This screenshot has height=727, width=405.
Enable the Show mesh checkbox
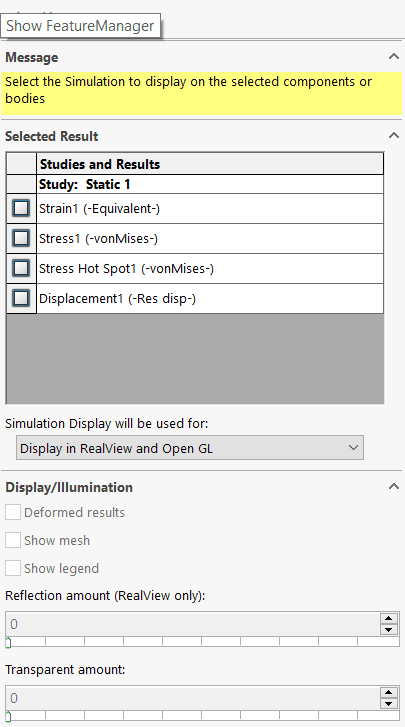(13, 540)
